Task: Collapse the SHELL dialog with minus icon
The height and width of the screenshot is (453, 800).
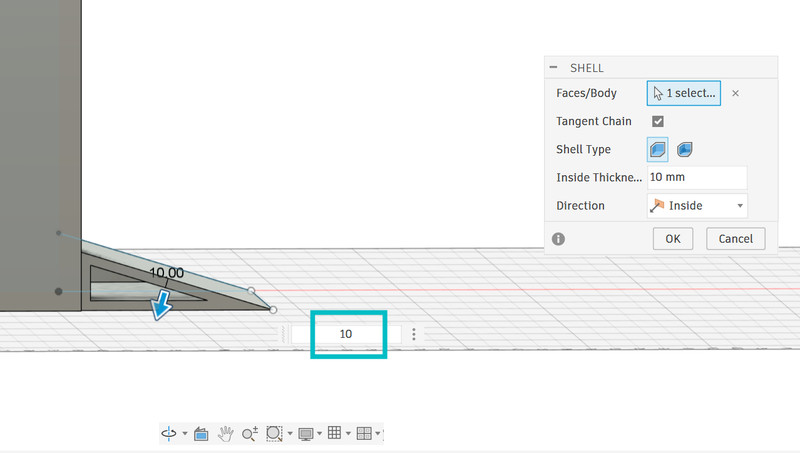Action: click(x=554, y=67)
